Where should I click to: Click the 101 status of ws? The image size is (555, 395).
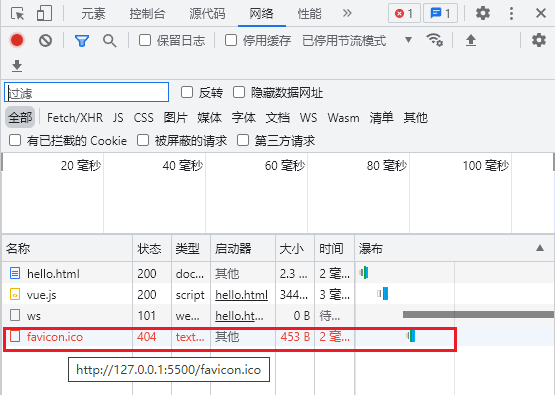point(147,316)
